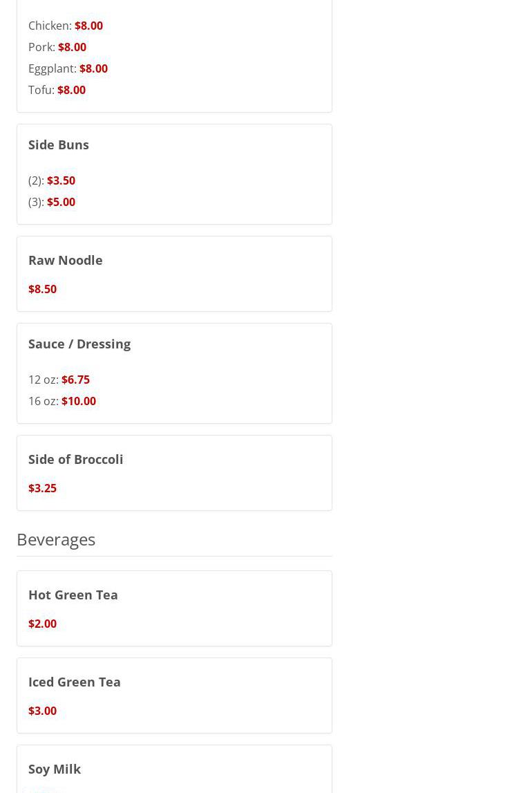Open the Iced Green Tea item
The height and width of the screenshot is (793, 532).
coord(74,682)
